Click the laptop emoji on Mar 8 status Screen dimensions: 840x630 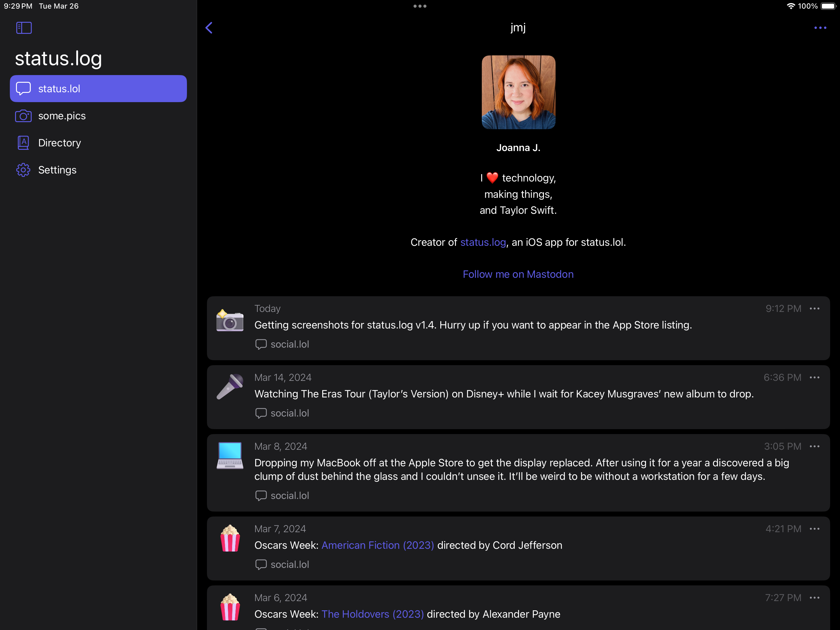click(230, 455)
